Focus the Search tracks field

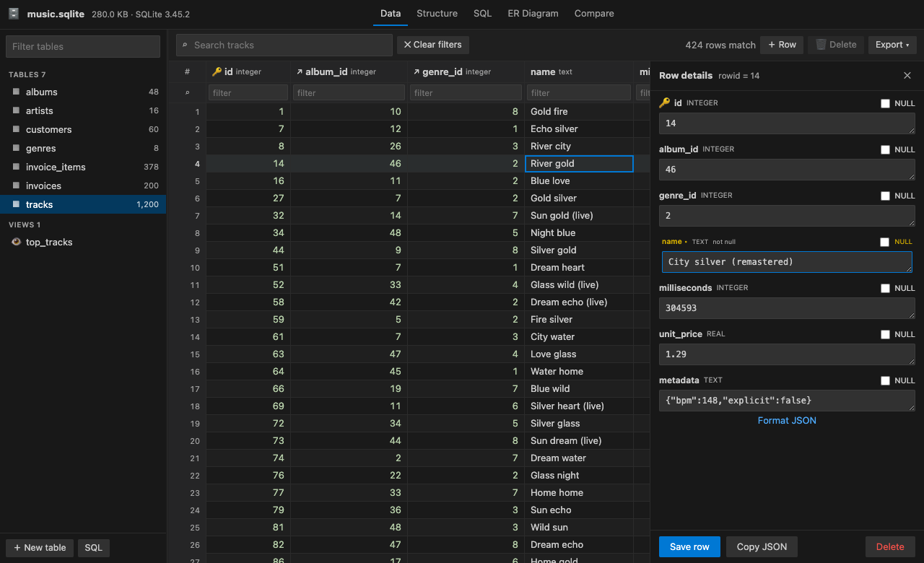click(284, 45)
